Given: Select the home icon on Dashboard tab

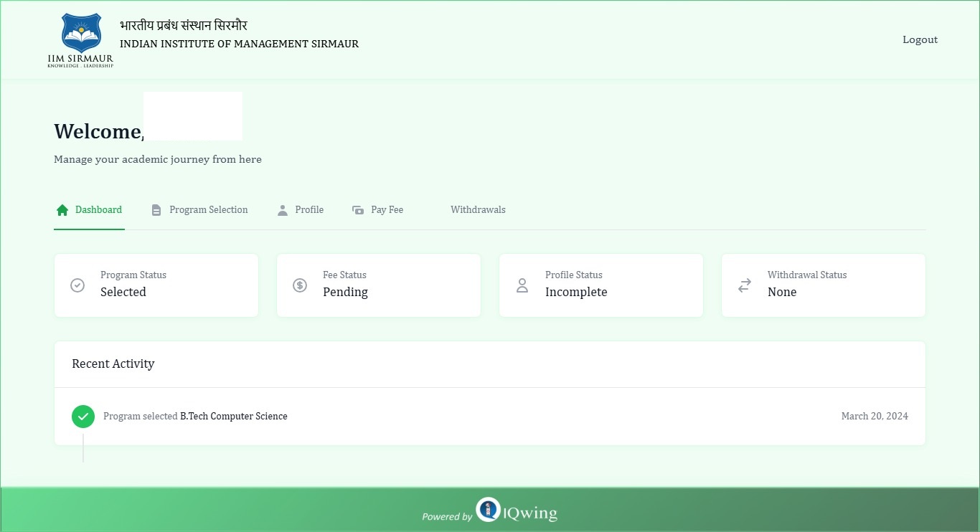Looking at the screenshot, I should click(61, 209).
